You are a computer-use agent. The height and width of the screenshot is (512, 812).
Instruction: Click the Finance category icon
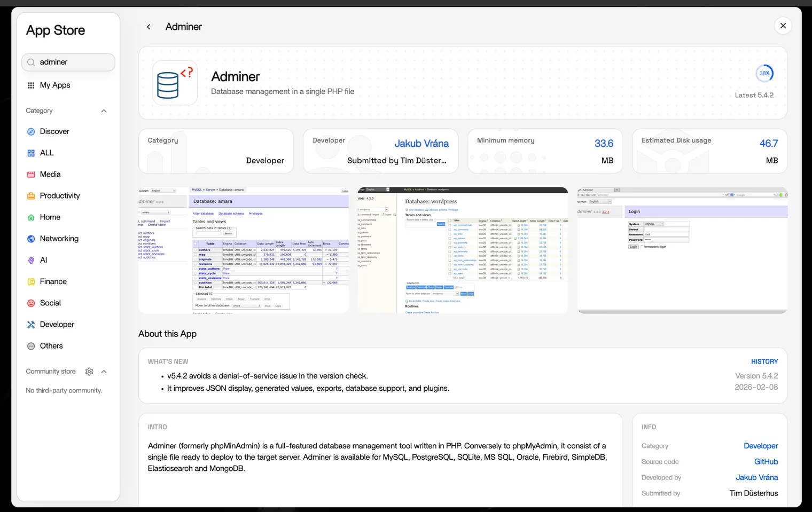31,281
